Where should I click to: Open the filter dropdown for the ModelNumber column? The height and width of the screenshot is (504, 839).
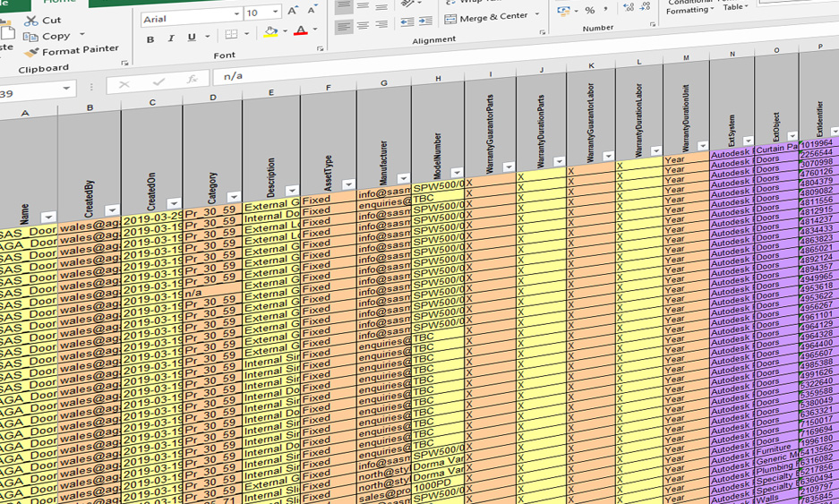click(457, 172)
